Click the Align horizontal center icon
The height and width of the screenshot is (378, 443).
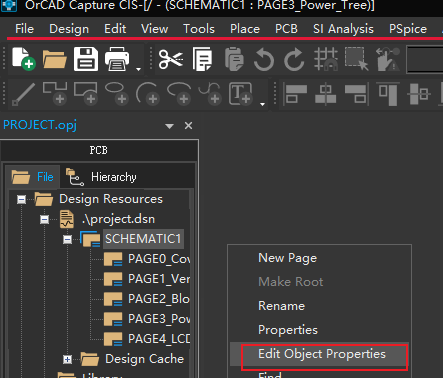tap(325, 94)
